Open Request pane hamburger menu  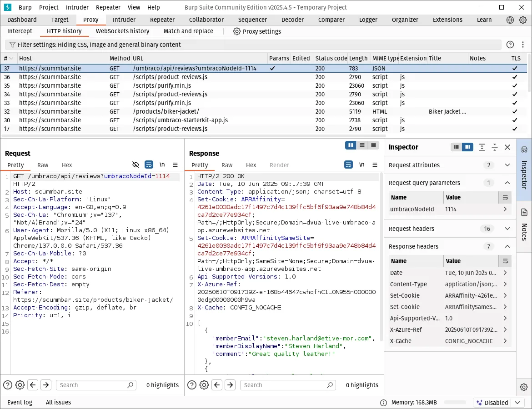pyautogui.click(x=176, y=165)
